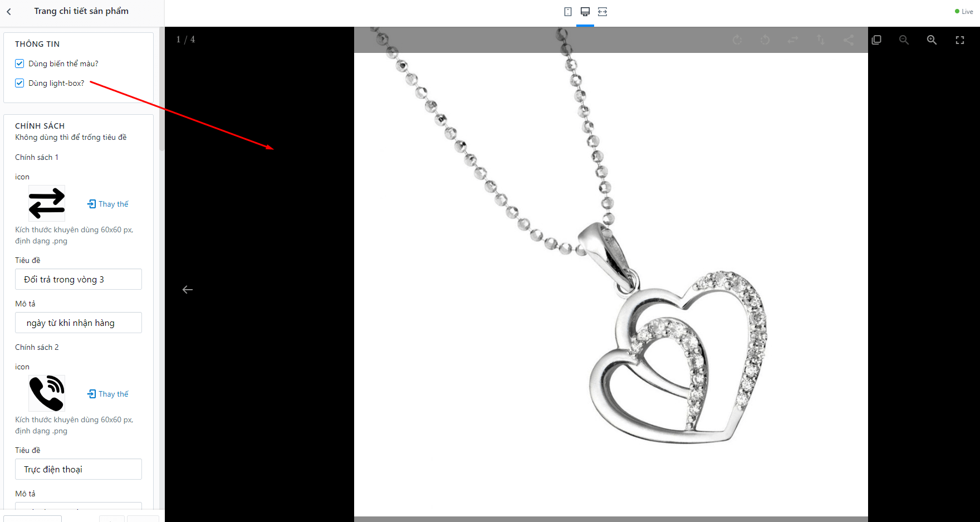Click the 'THÔNG TIN' section heading
The image size is (980, 522).
pyautogui.click(x=37, y=44)
